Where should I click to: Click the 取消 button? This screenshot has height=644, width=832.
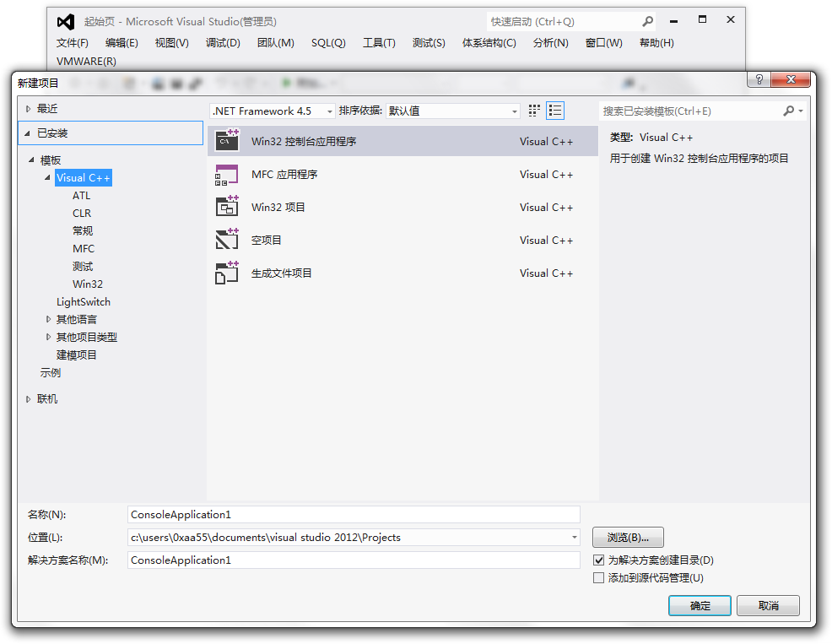768,606
